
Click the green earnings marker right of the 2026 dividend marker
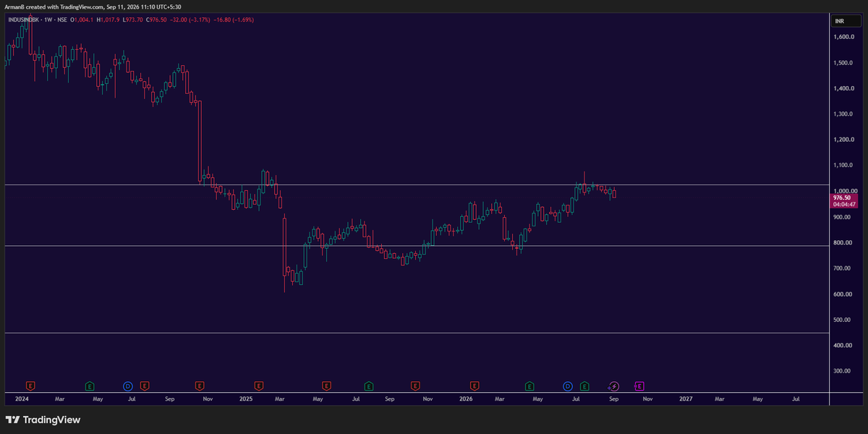tap(584, 386)
